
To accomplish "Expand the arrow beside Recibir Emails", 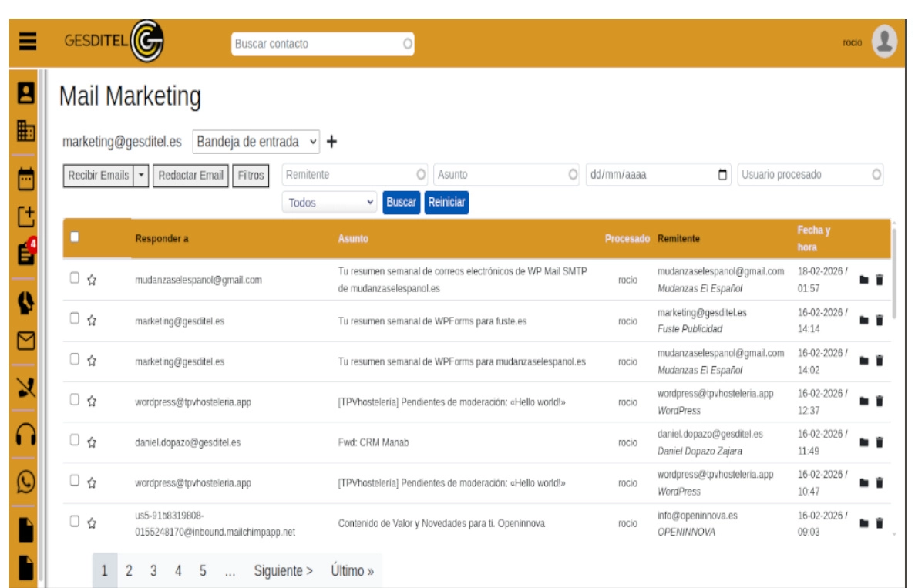I will (x=141, y=176).
